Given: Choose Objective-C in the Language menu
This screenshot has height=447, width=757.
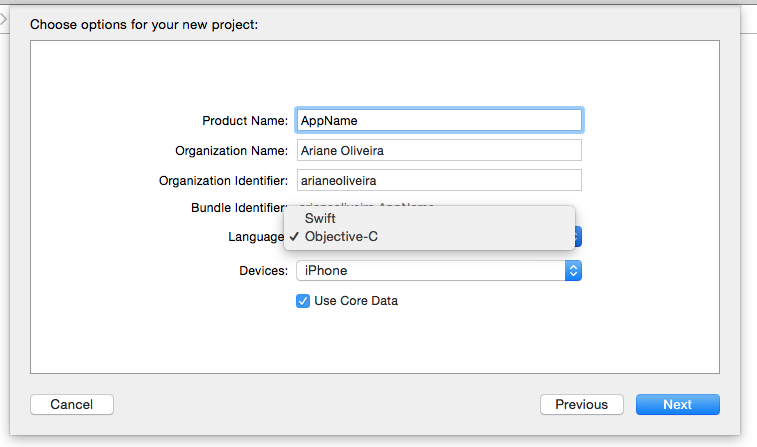Looking at the screenshot, I should tap(341, 237).
